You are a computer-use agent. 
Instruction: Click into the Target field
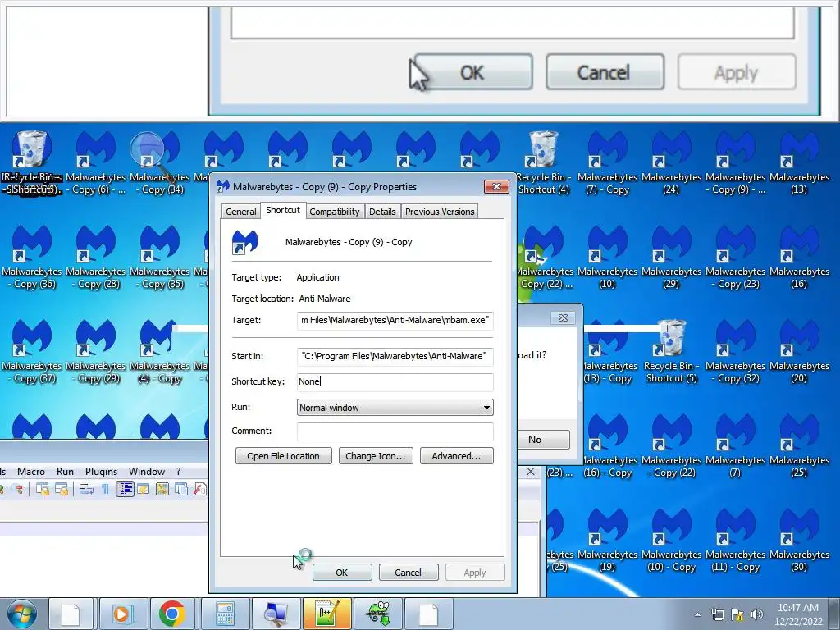click(395, 321)
